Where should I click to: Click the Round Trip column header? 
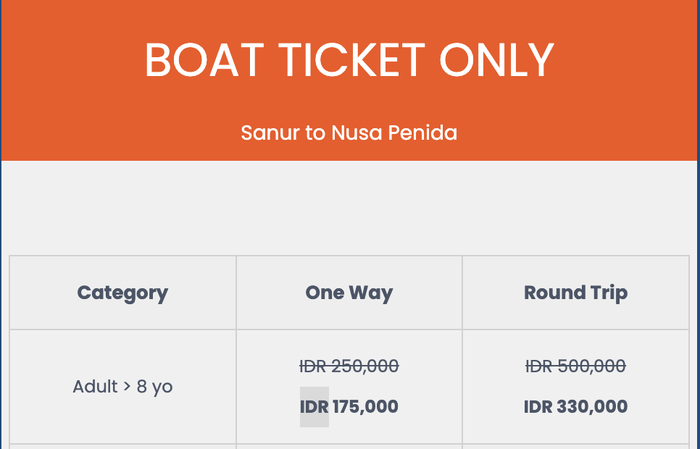(576, 293)
